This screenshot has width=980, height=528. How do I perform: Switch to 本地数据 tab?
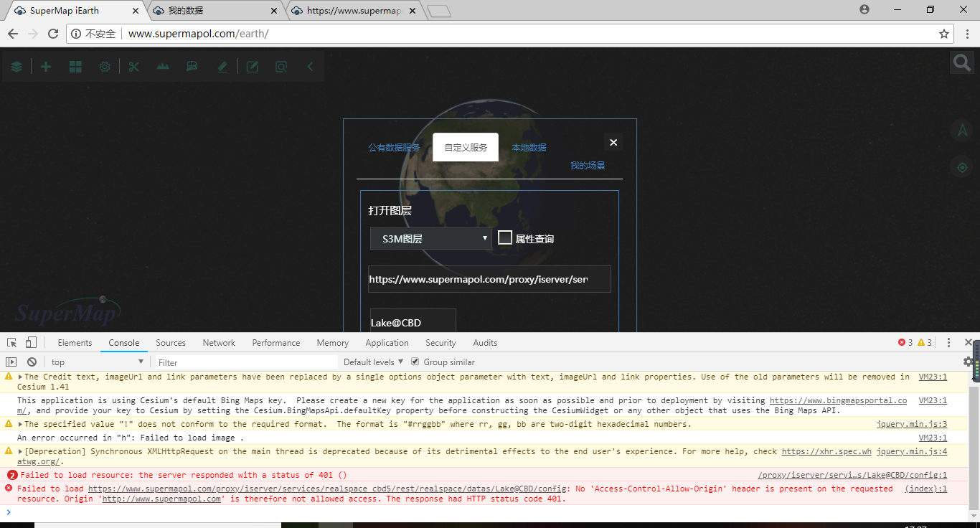[x=529, y=148]
